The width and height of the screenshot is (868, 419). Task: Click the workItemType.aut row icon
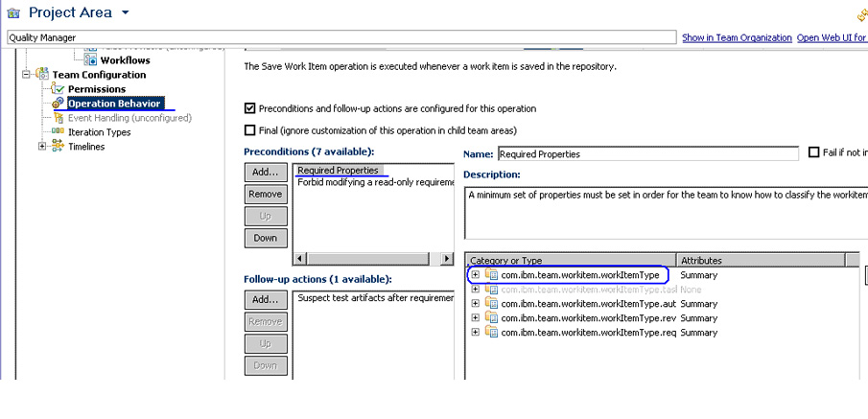(492, 303)
